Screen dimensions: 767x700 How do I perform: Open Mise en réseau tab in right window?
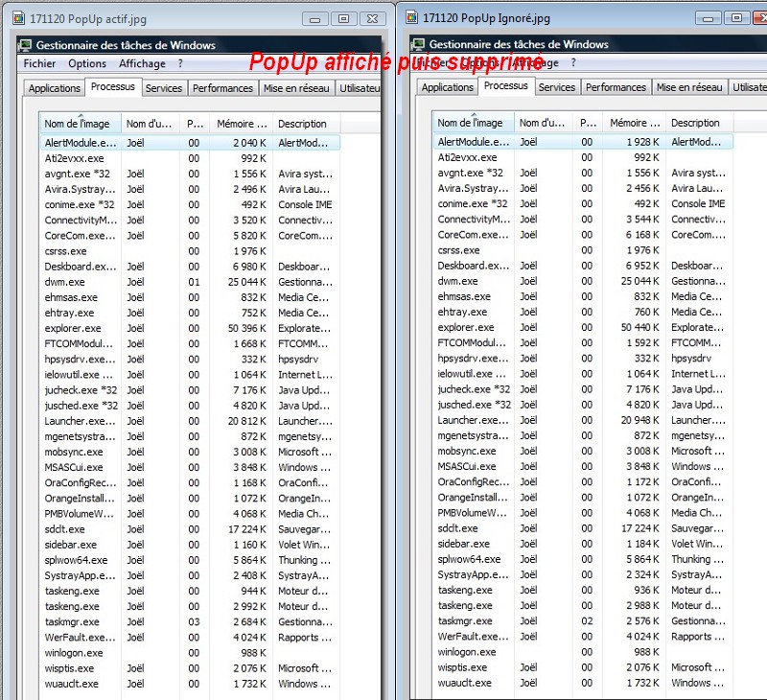(689, 87)
